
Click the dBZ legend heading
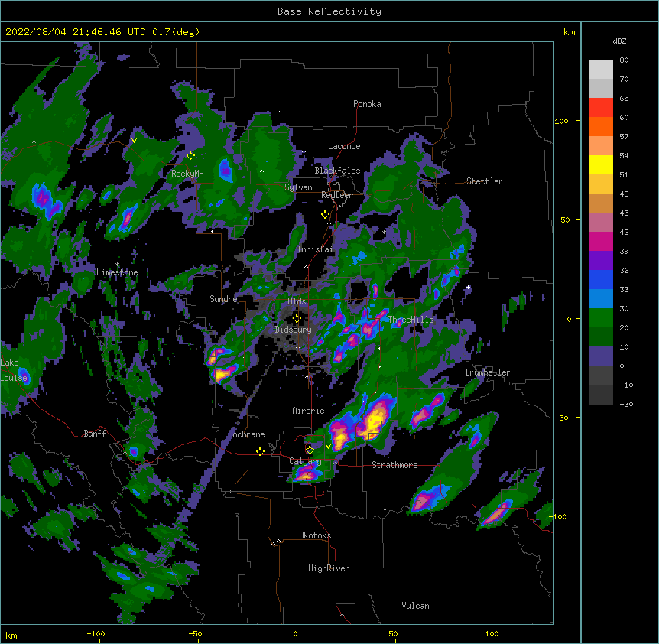pyautogui.click(x=619, y=41)
